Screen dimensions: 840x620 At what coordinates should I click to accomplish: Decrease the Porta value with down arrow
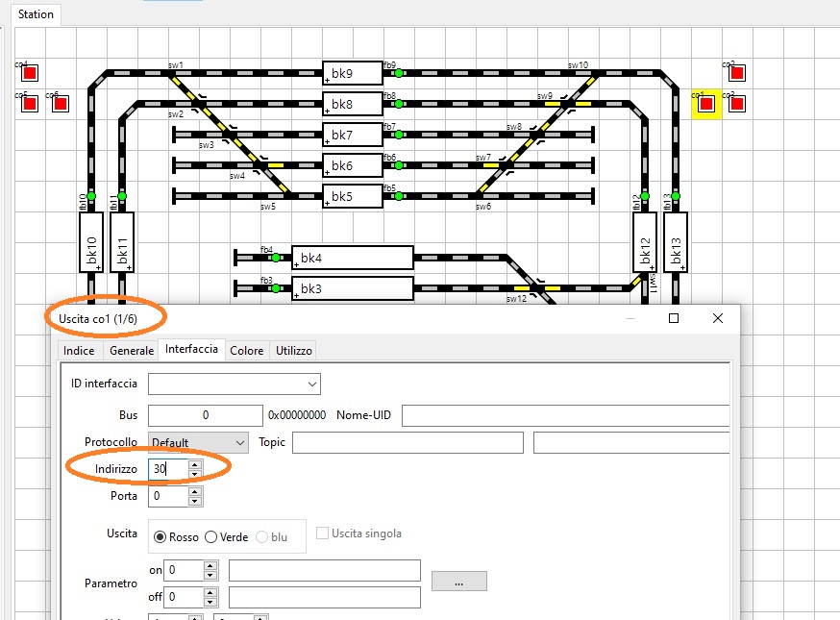[195, 502]
